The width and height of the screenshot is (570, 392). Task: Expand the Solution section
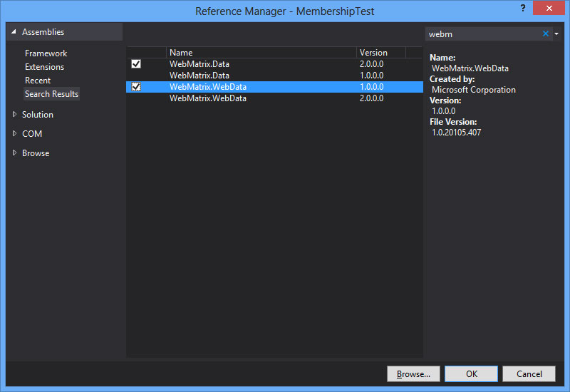pos(14,114)
